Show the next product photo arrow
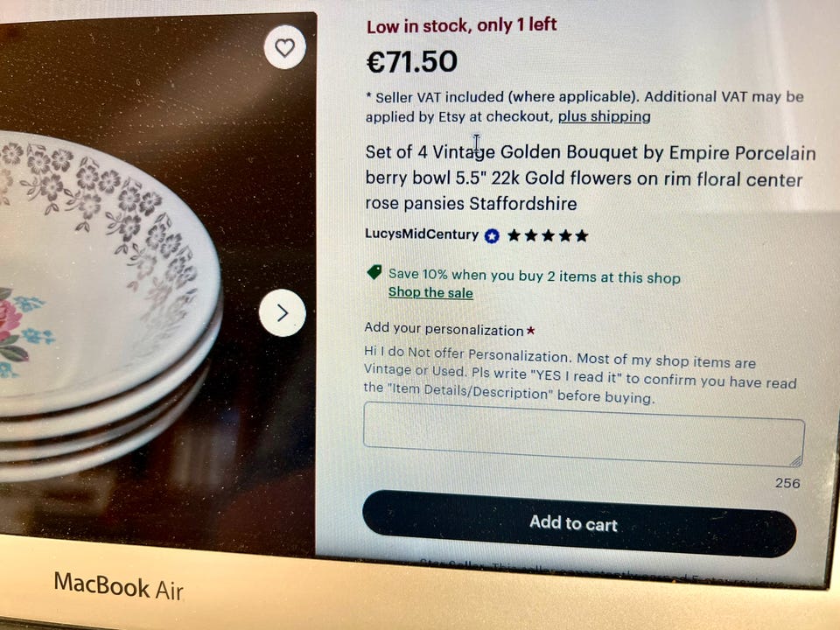Image resolution: width=840 pixels, height=630 pixels. [x=283, y=313]
